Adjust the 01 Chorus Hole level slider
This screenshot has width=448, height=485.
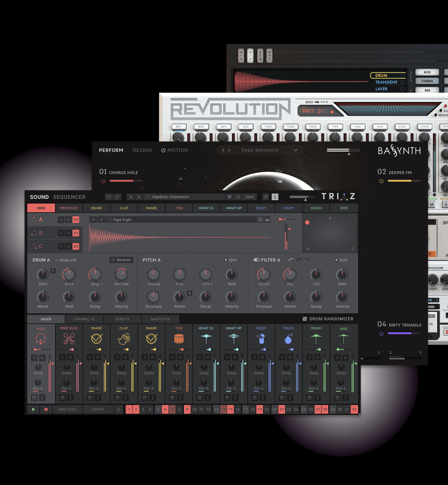coord(126,181)
